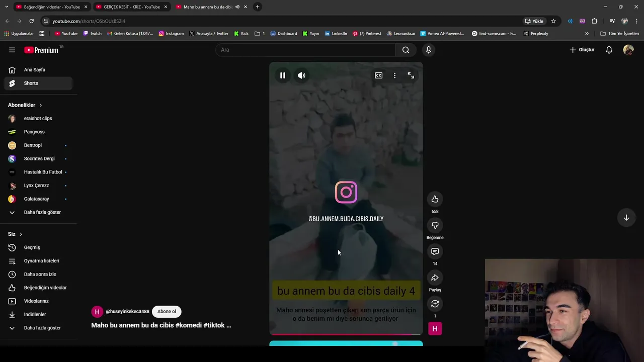Image resolution: width=644 pixels, height=362 pixels.
Task: Go to Ana Sayfa in the sidebar
Action: (x=38, y=70)
